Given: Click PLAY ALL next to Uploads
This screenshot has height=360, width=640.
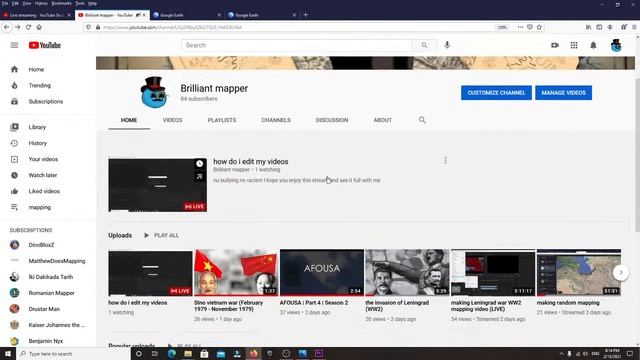Looking at the screenshot, I should click(x=162, y=236).
